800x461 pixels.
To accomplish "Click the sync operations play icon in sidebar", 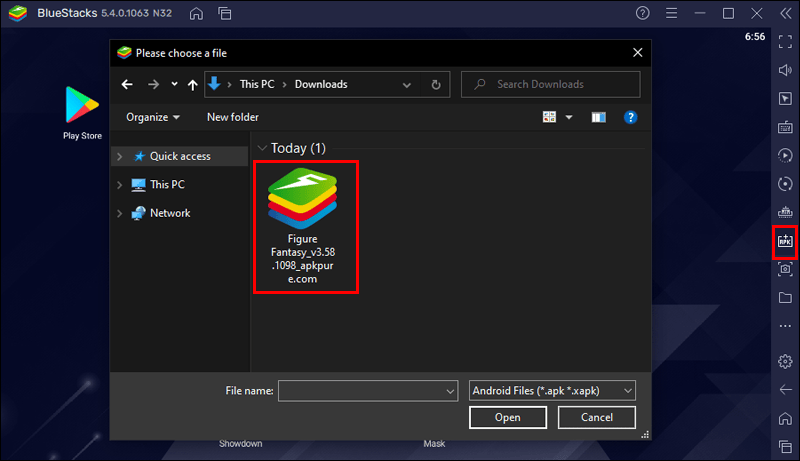I will tap(785, 155).
